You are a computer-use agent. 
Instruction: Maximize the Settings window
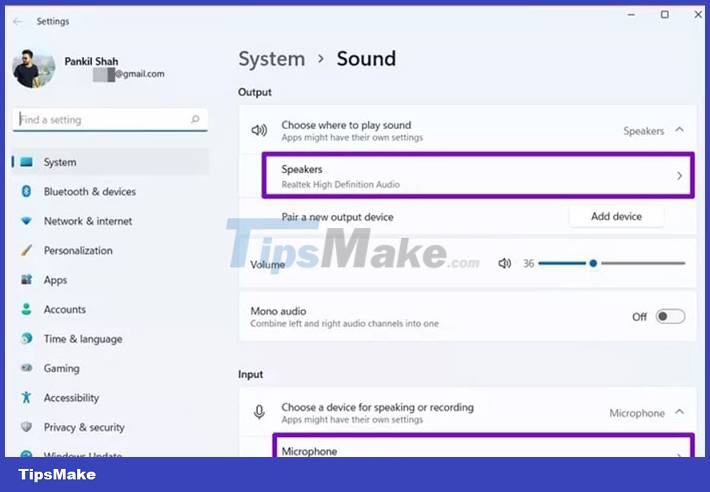pos(665,14)
